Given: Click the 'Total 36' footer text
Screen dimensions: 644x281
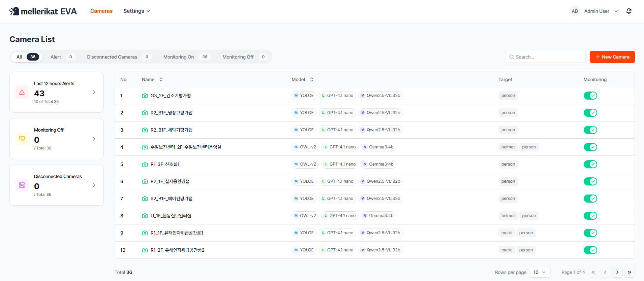Looking at the screenshot, I should coord(123,272).
